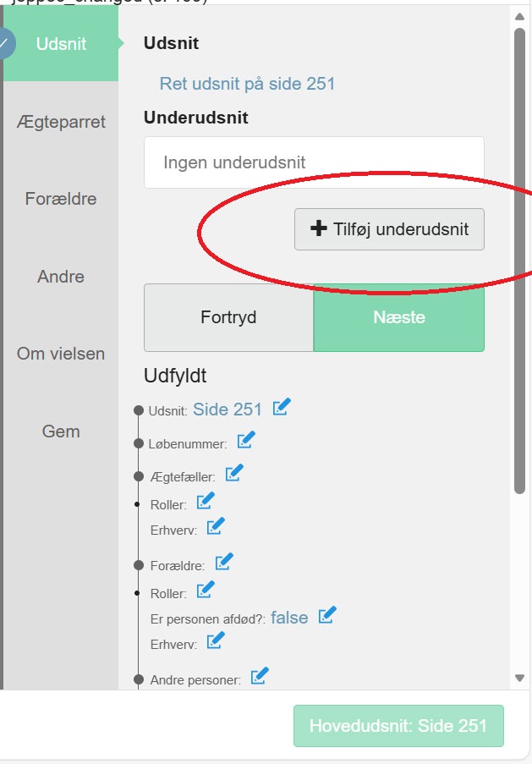Edit the first Erhverv field

coord(215,526)
